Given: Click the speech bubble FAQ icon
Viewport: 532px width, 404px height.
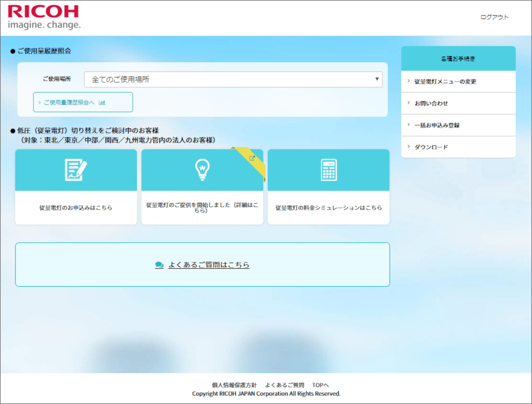Looking at the screenshot, I should pos(159,265).
